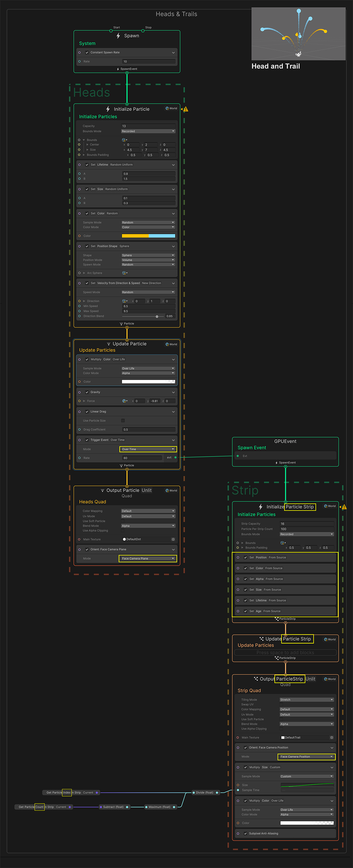Uncheck the Subpixel Anti-Aliasing block
353x868 pixels.
pyautogui.click(x=246, y=833)
